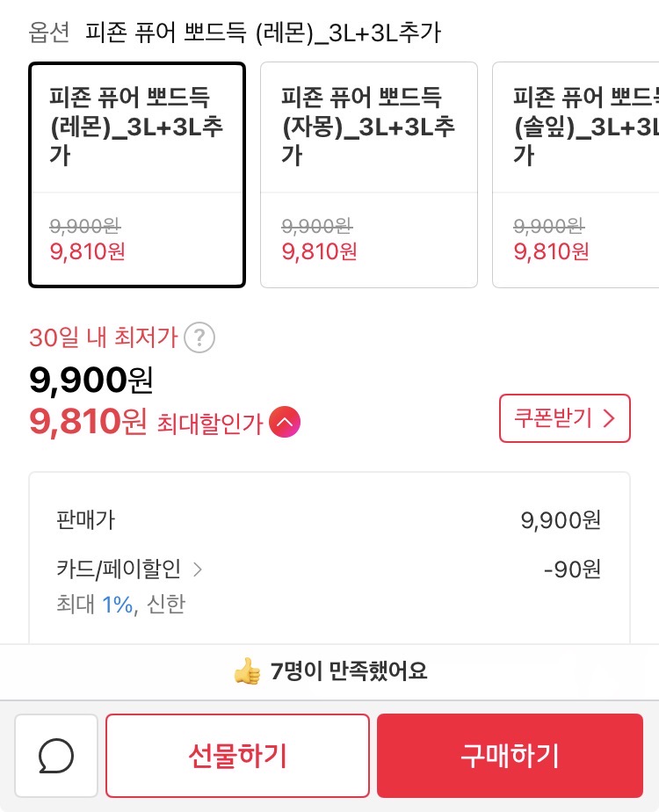Tap the 30일 내 최저가 label

point(104,337)
